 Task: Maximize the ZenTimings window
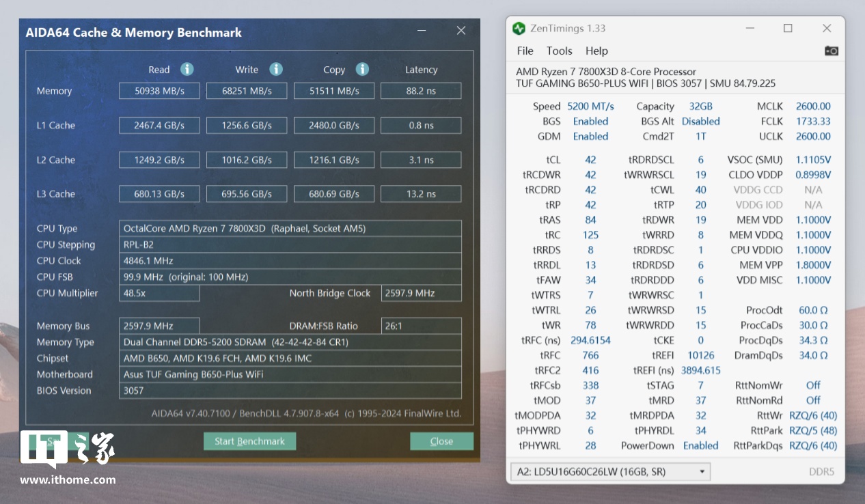point(788,29)
